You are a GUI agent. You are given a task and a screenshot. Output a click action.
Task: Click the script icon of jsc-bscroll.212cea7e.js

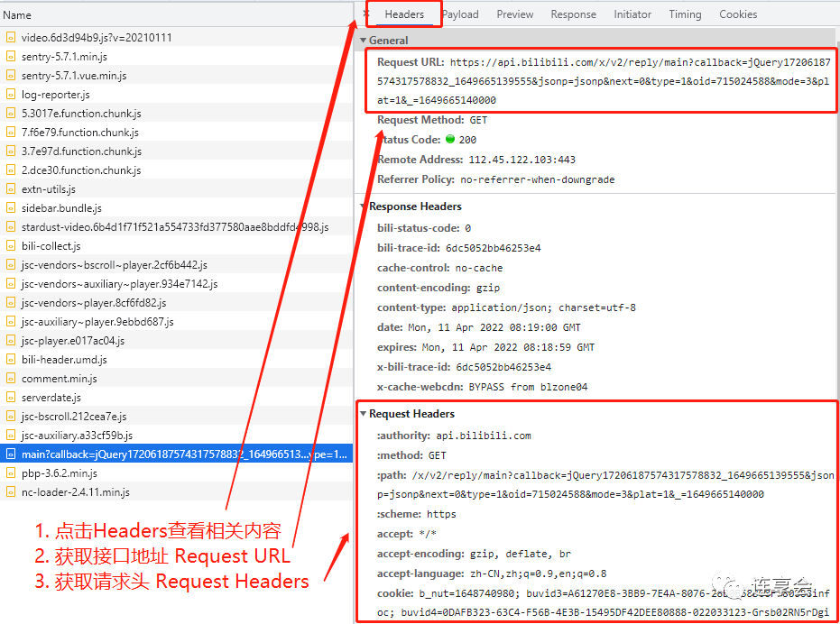click(x=10, y=417)
